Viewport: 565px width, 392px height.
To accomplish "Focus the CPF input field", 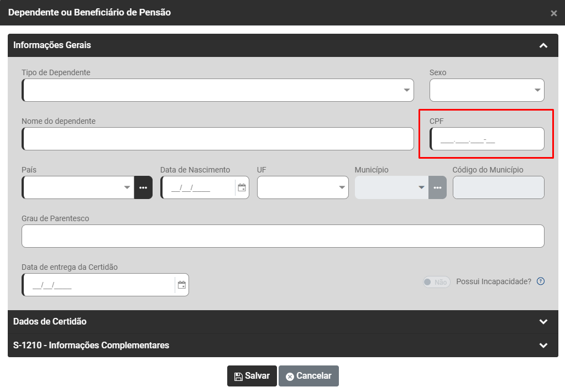I will (486, 139).
